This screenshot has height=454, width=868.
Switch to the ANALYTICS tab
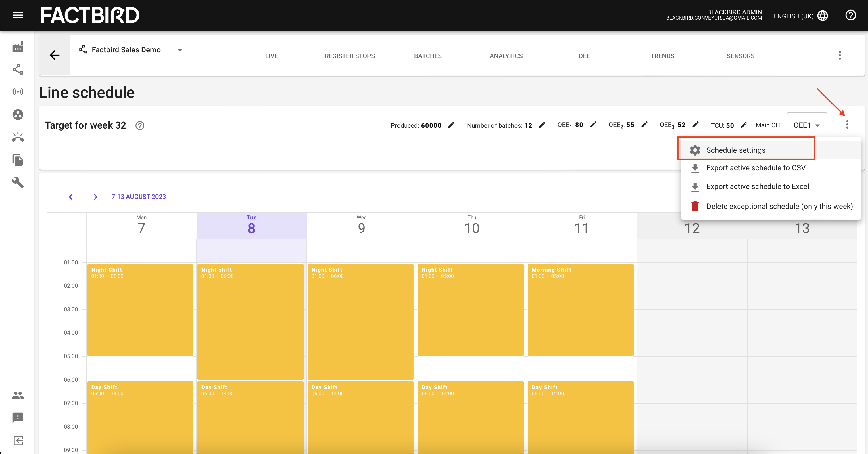coord(506,56)
